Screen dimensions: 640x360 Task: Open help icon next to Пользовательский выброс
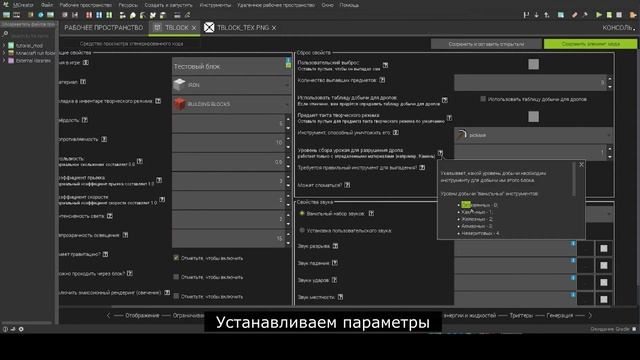pos(385,65)
